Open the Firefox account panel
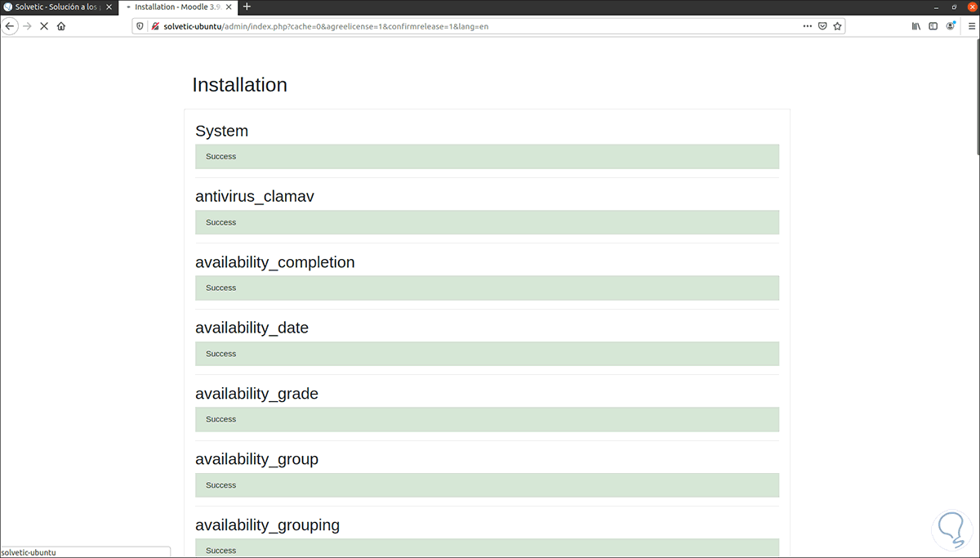980x558 pixels. (950, 25)
